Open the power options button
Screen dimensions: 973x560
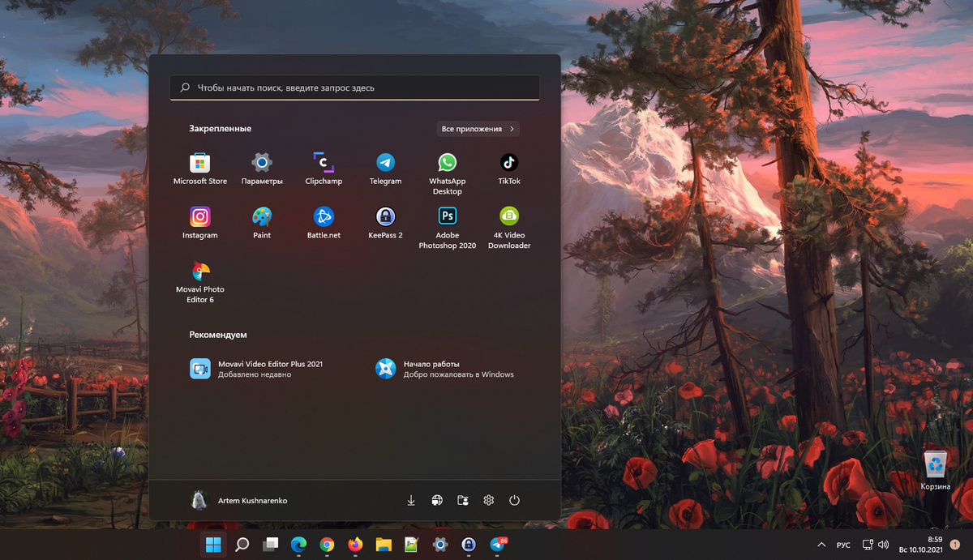tap(514, 501)
